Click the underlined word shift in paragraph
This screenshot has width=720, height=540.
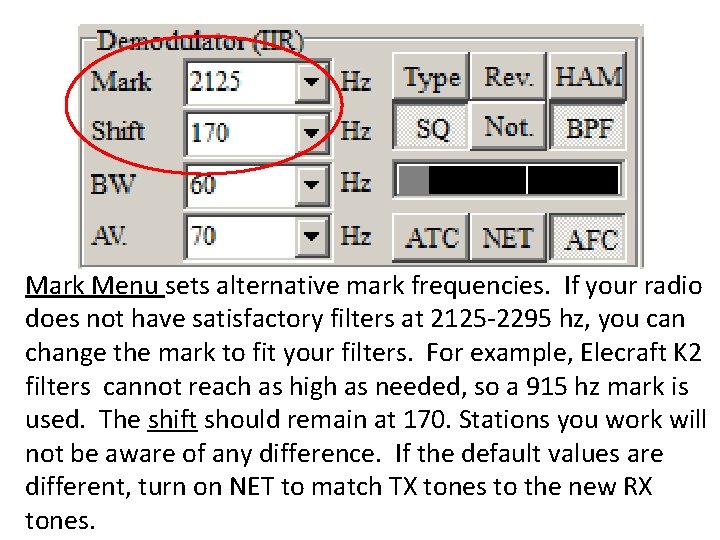pyautogui.click(x=173, y=420)
